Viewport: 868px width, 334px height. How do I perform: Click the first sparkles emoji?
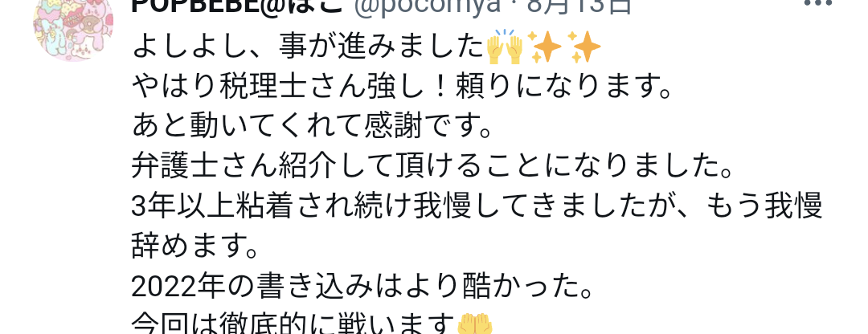tap(545, 47)
